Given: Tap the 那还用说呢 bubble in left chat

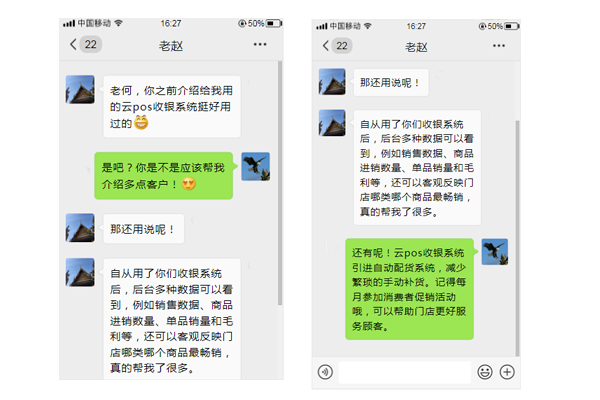Looking at the screenshot, I should [143, 229].
